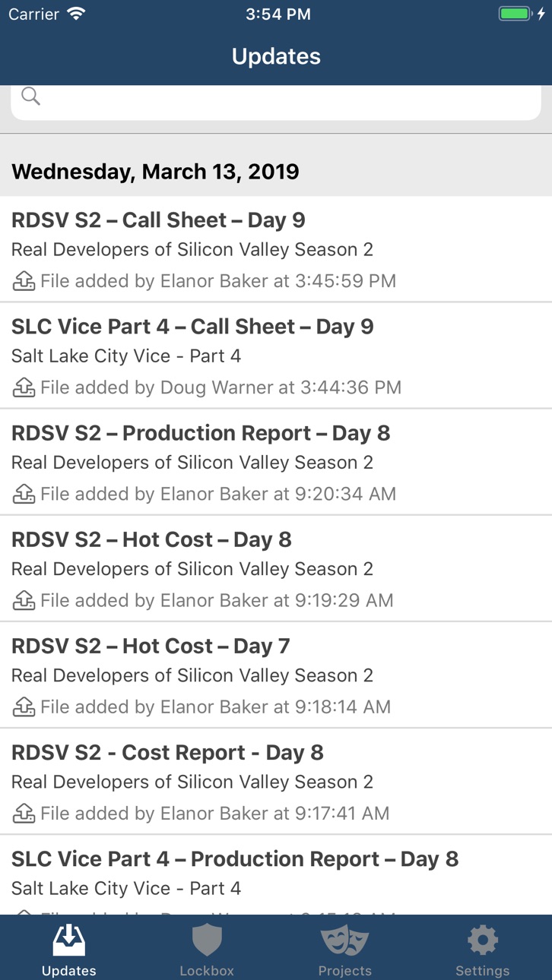The width and height of the screenshot is (552, 980).
Task: Tap upload icon on RDSV S2 Call Sheet Day 9
Action: coord(24,281)
